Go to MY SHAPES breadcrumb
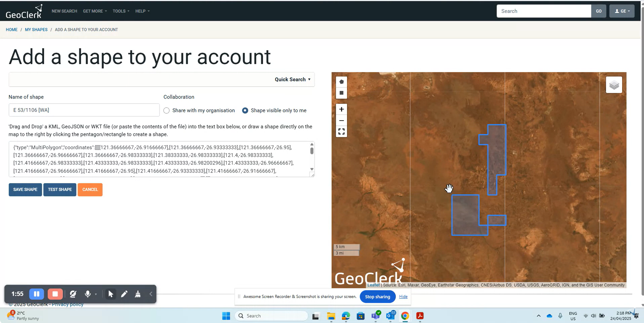Viewport: 644px width, 323px height. [x=36, y=30]
